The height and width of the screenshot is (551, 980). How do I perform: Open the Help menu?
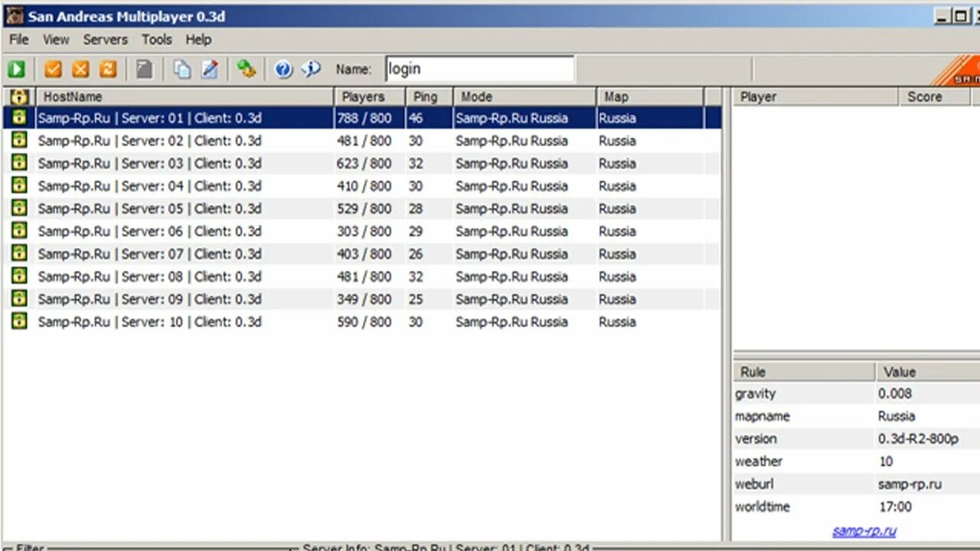click(x=198, y=40)
